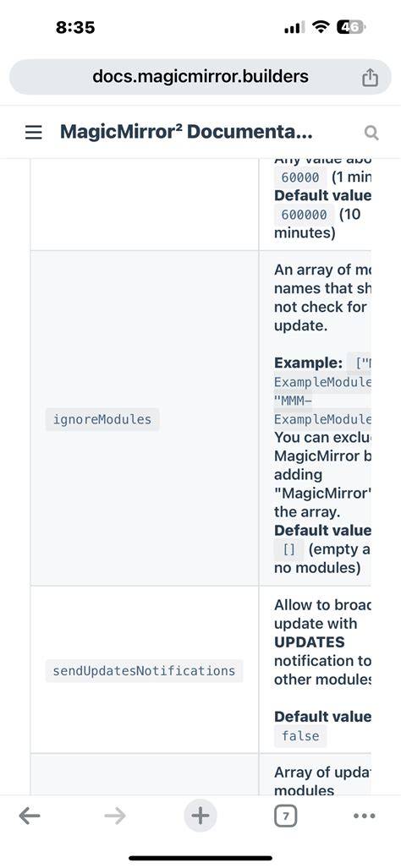This screenshot has height=868, width=401.
Task: Tap the share icon in address bar
Action: [370, 78]
